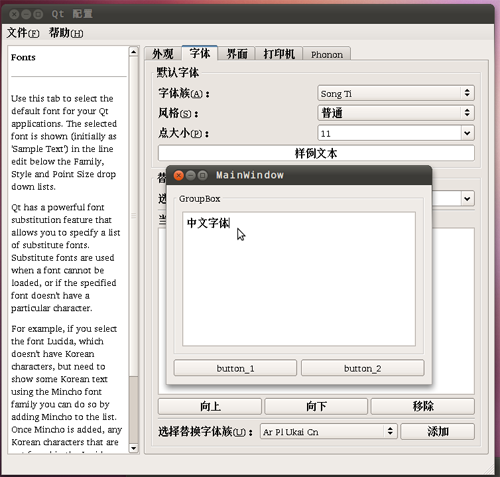Click the GroupBox label in MainWindow

click(199, 199)
